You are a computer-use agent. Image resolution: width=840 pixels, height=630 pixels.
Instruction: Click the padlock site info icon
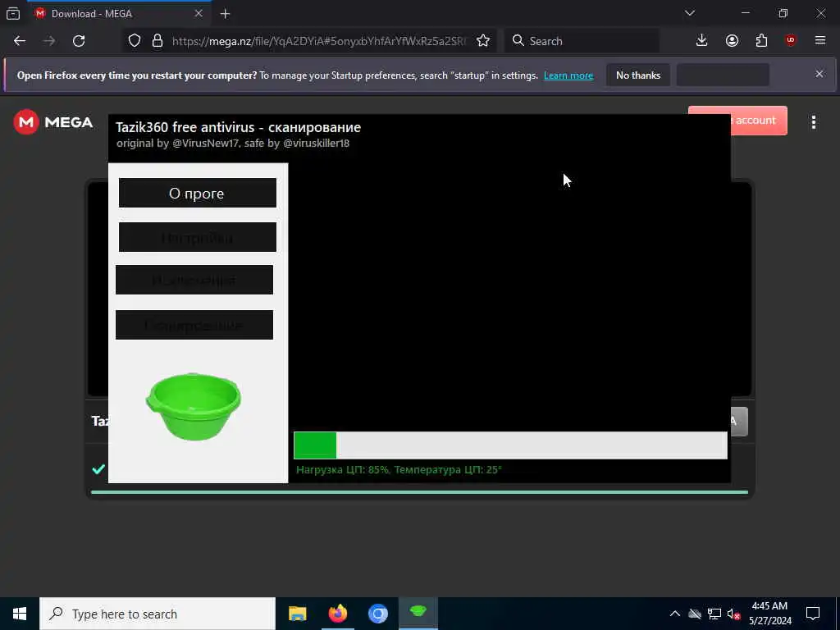157,41
